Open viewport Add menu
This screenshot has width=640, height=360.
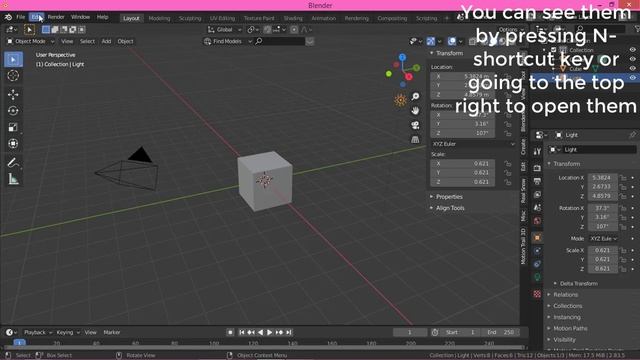click(x=106, y=41)
